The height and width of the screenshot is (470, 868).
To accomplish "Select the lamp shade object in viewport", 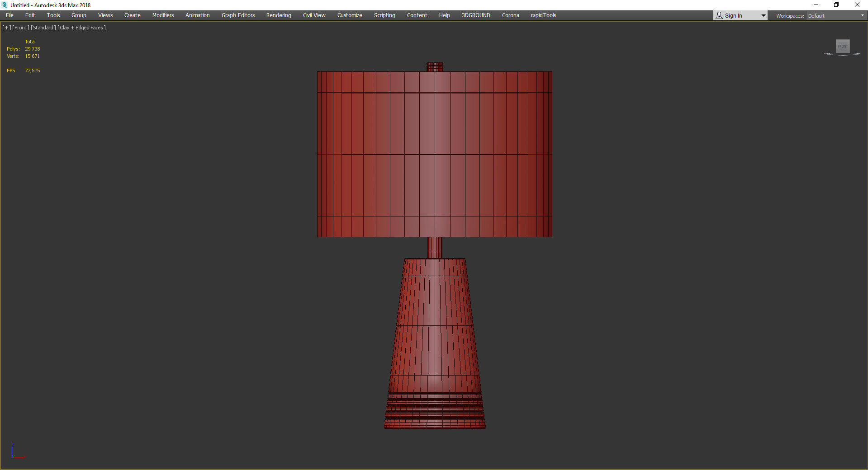I will pos(434,154).
